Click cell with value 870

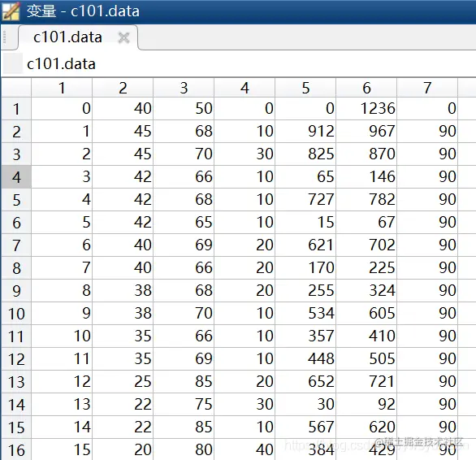[366, 154]
